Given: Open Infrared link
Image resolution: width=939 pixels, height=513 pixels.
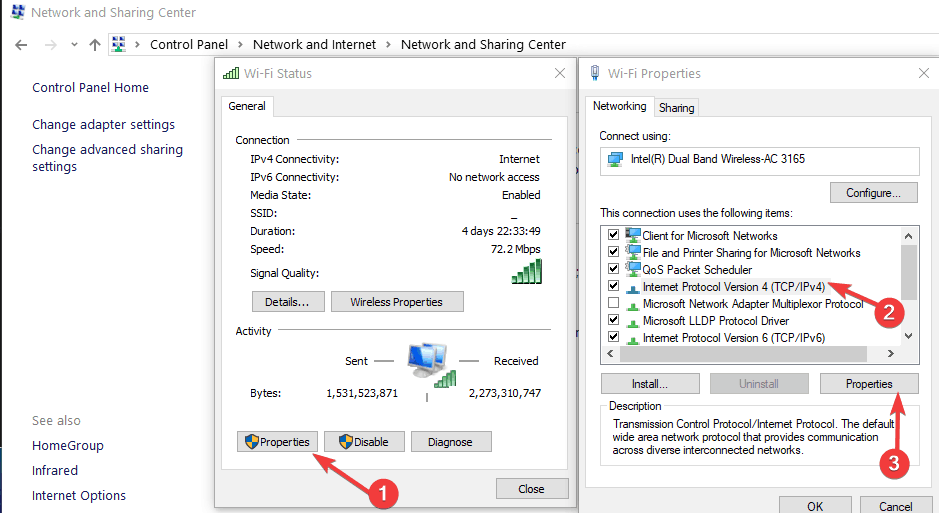Looking at the screenshot, I should coord(55,470).
